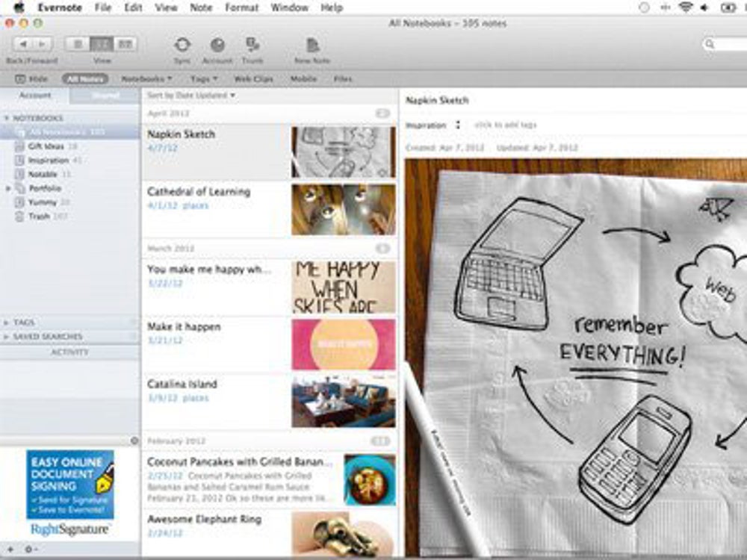Select the Account sidebar tab
The height and width of the screenshot is (560, 747).
coord(35,96)
